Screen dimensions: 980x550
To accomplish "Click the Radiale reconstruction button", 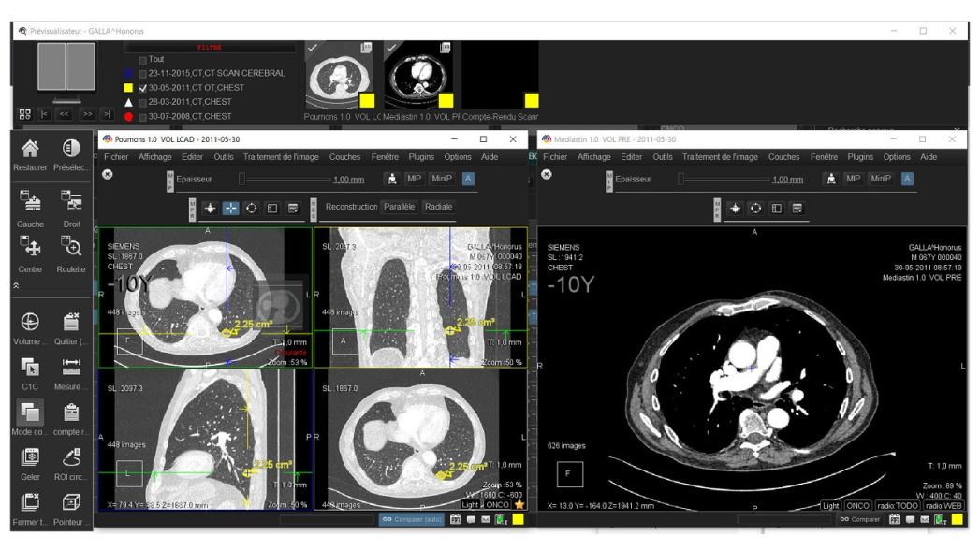I will pos(438,206).
